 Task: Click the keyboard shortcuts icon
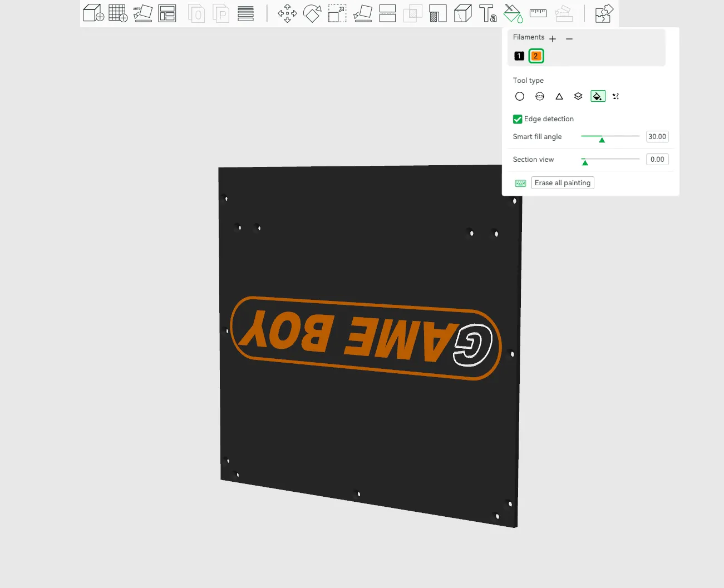tap(520, 183)
